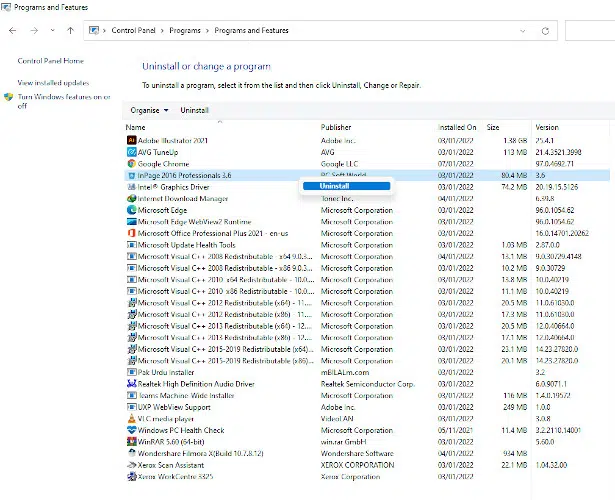Click publisher text mBILALm.com
The height and width of the screenshot is (500, 615).
(x=345, y=372)
